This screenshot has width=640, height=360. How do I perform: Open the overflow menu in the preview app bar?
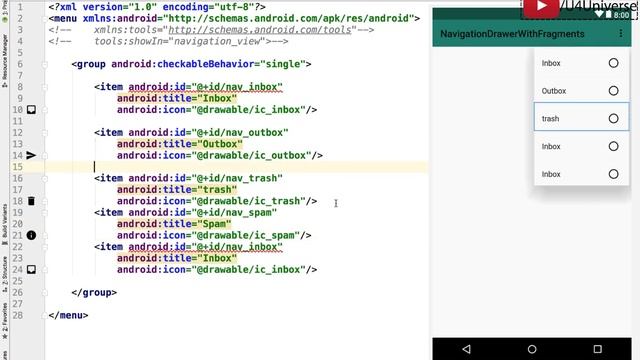coord(620,33)
